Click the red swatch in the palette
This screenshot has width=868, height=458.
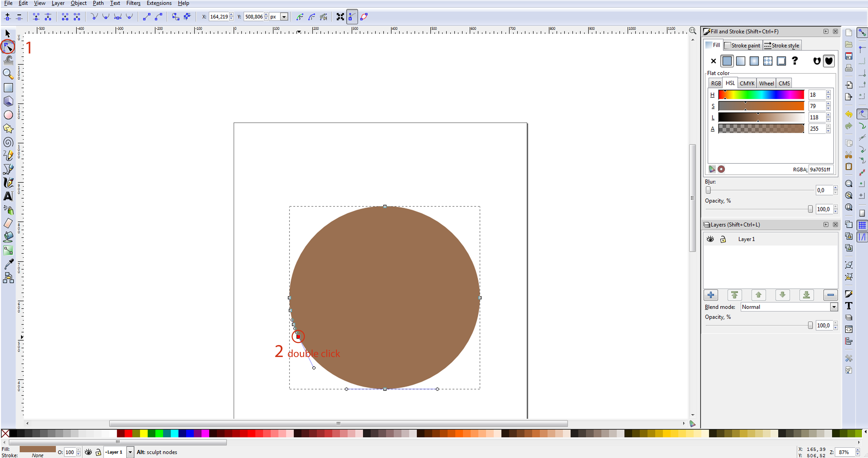tap(128, 433)
